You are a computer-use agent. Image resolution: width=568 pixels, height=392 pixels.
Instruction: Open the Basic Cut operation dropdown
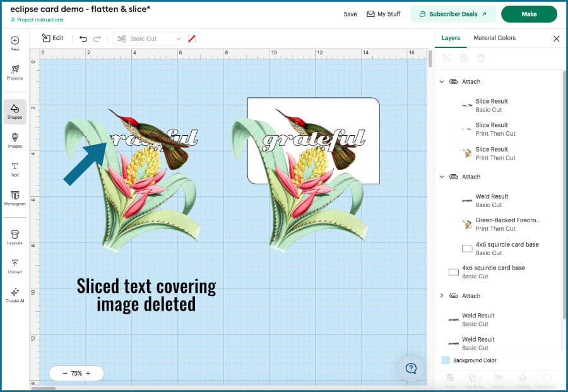149,39
